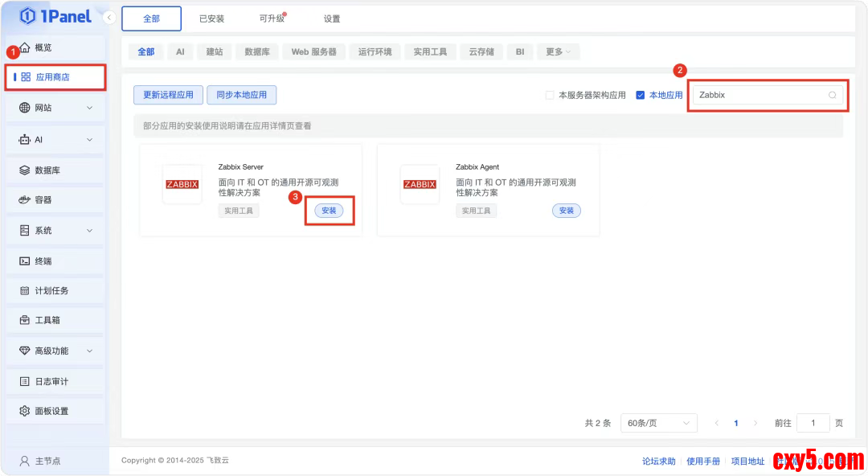Click the 1Panel logo icon

click(27, 16)
